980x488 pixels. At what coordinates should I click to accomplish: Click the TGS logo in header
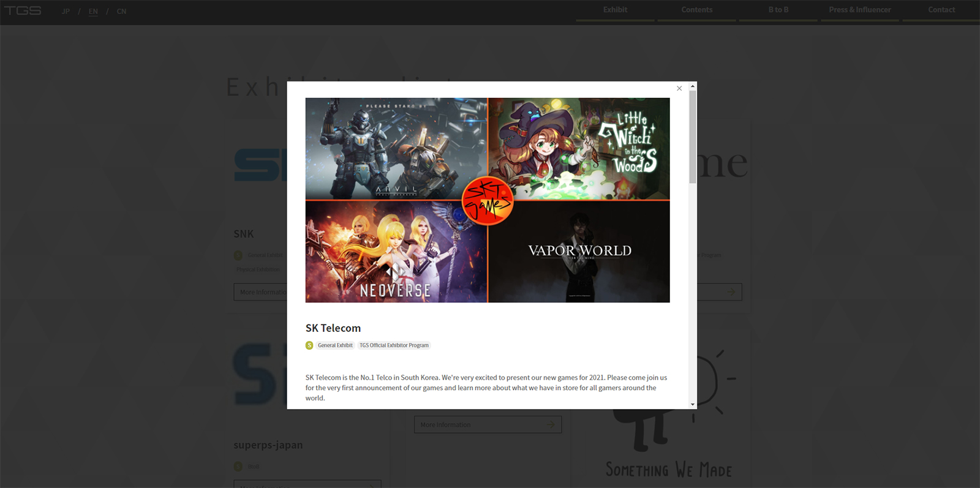(x=23, y=11)
